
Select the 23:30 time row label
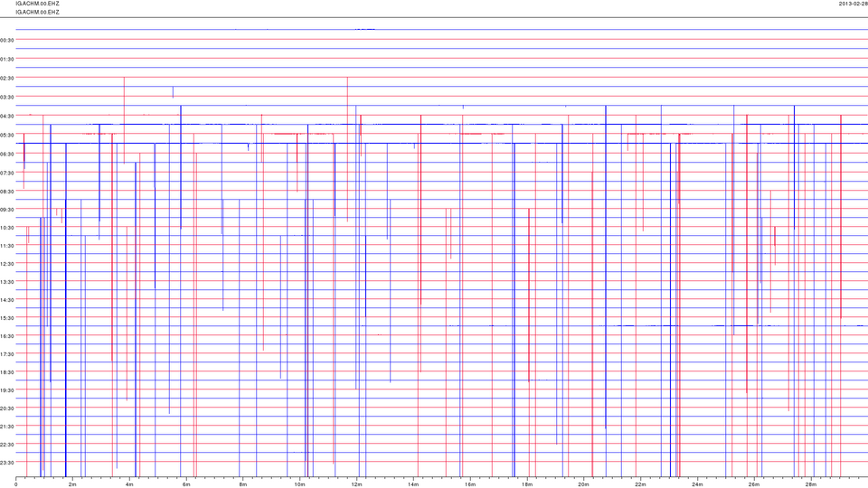click(x=7, y=463)
